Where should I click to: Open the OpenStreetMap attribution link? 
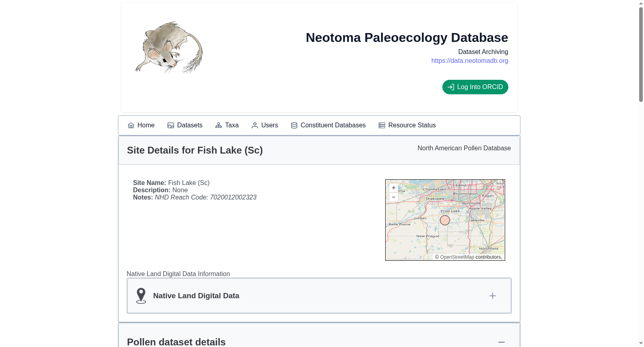tap(457, 257)
